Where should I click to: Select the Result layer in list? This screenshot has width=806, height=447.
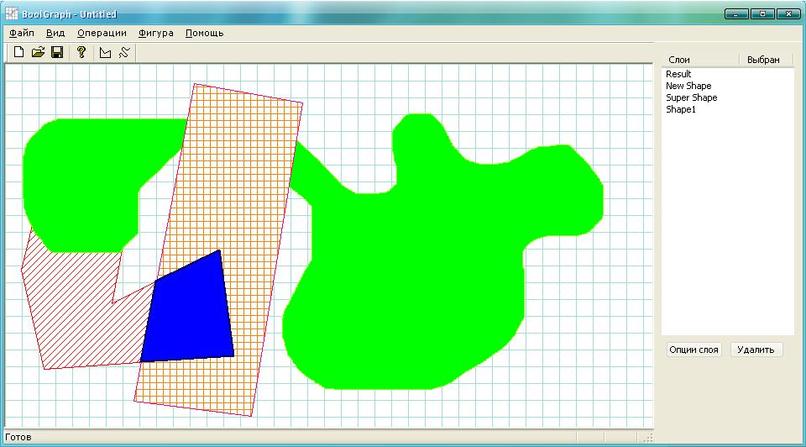coord(679,74)
